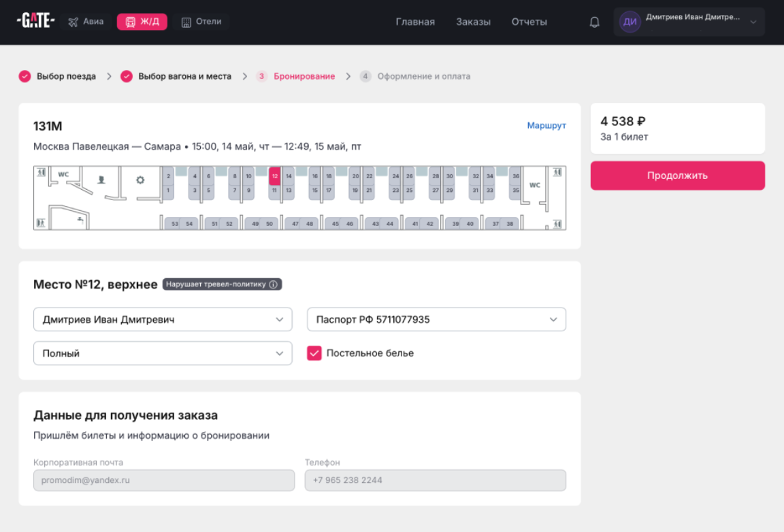Open the Полный tariff dropdown
784x532 pixels.
(163, 353)
